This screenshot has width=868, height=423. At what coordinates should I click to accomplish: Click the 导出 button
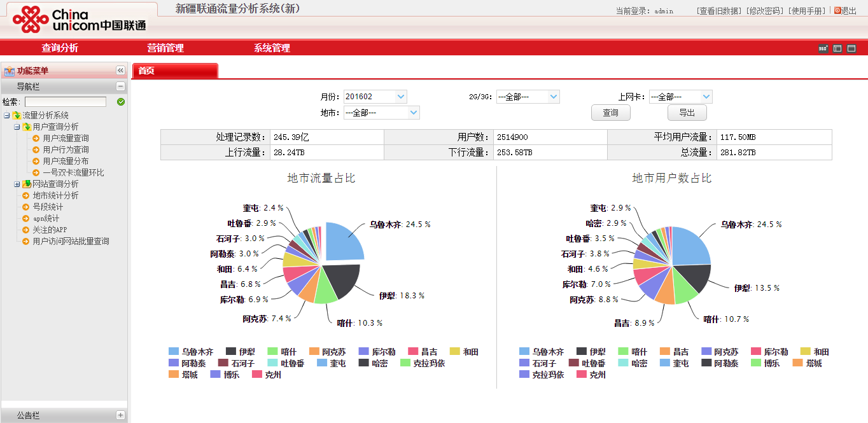(687, 113)
